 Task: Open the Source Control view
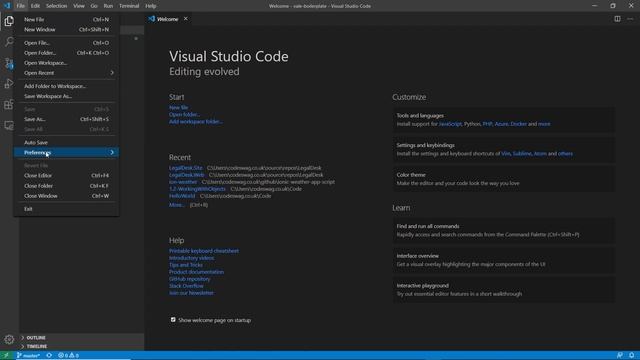point(9,63)
